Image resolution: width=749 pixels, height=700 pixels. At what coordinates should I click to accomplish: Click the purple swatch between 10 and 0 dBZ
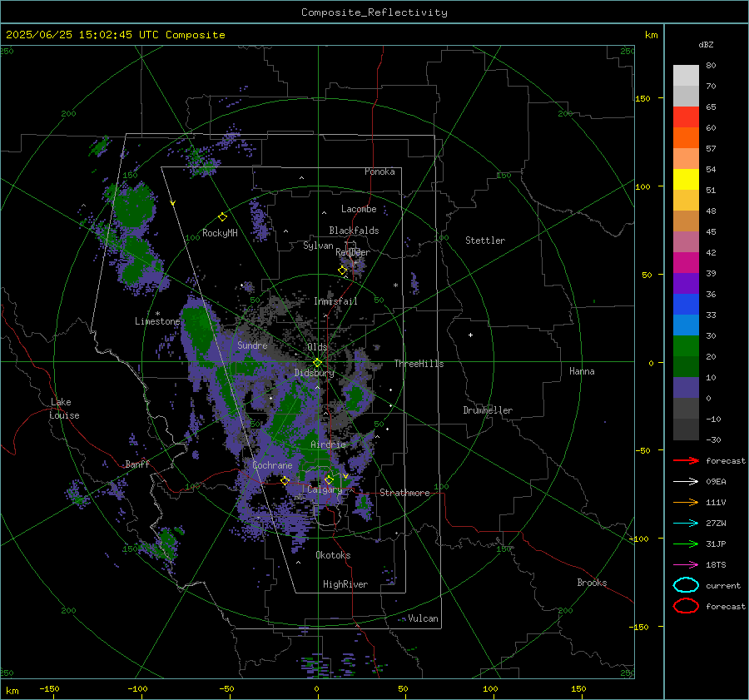coord(686,387)
